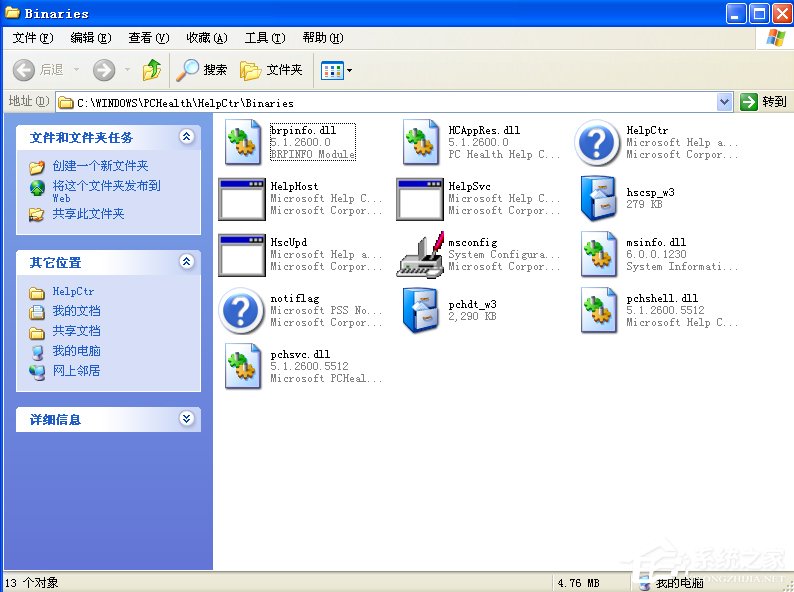Open the address bar dropdown arrow
The height and width of the screenshot is (592, 794).
(725, 102)
